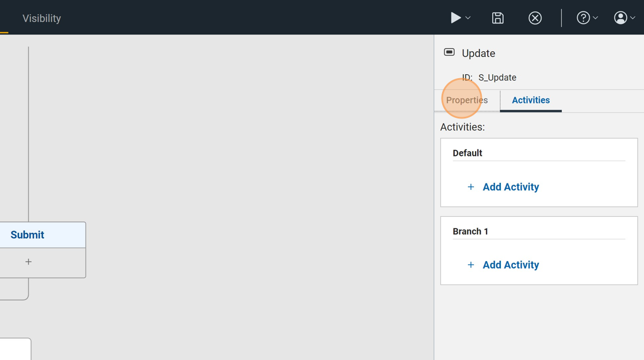This screenshot has width=644, height=360.
Task: Select the Submit step on the canvas
Action: click(28, 235)
